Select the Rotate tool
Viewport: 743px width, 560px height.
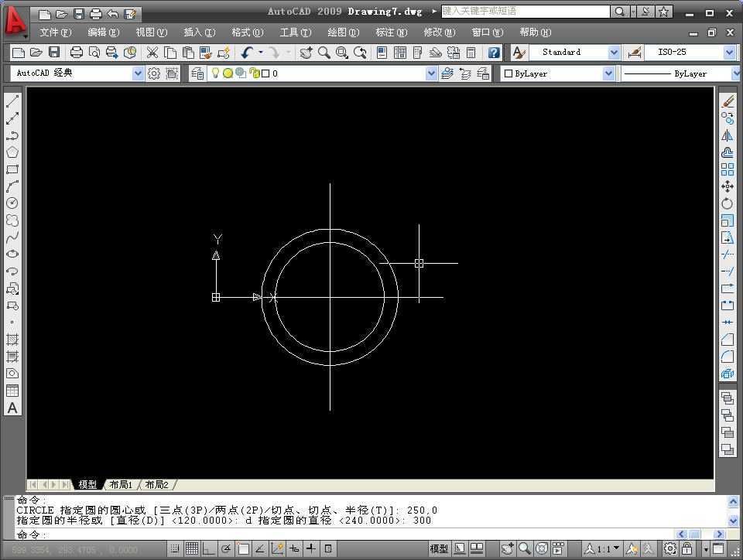pos(728,203)
